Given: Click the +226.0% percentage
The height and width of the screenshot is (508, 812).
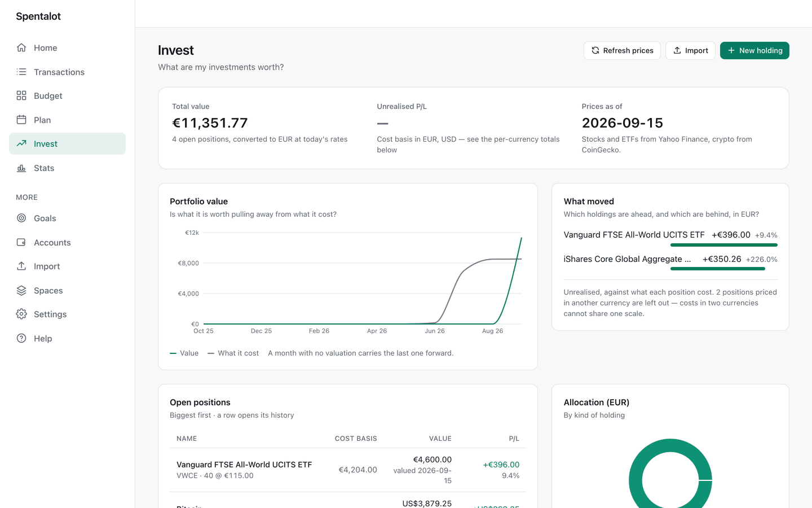Looking at the screenshot, I should [762, 260].
